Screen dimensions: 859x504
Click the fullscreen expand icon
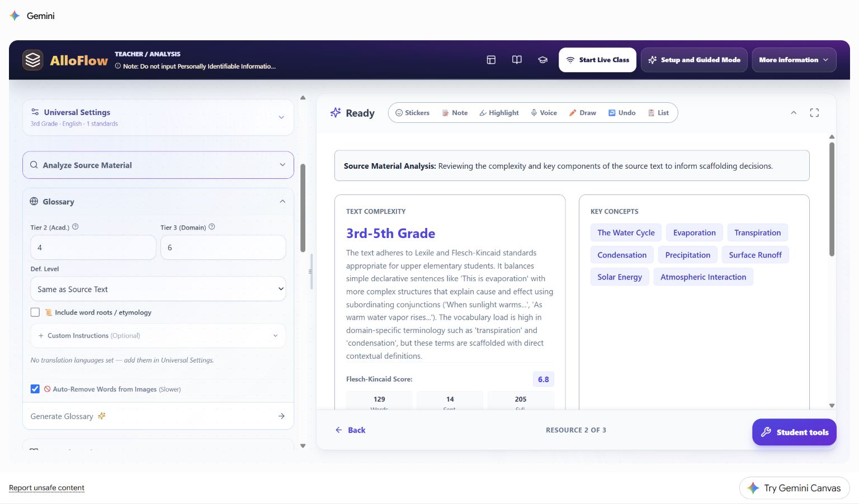point(814,113)
